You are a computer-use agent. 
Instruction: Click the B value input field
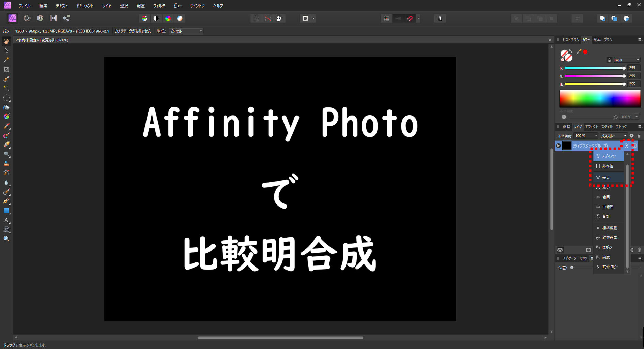(x=633, y=84)
